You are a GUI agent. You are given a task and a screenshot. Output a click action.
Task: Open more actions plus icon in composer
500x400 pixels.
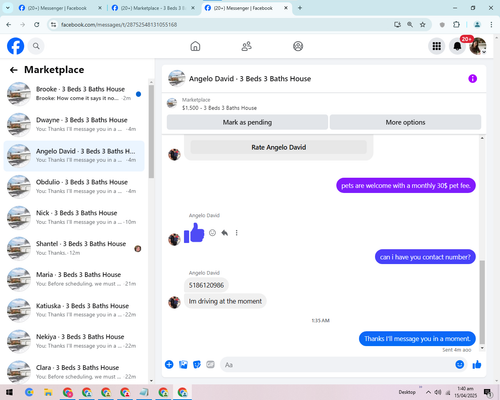(169, 364)
